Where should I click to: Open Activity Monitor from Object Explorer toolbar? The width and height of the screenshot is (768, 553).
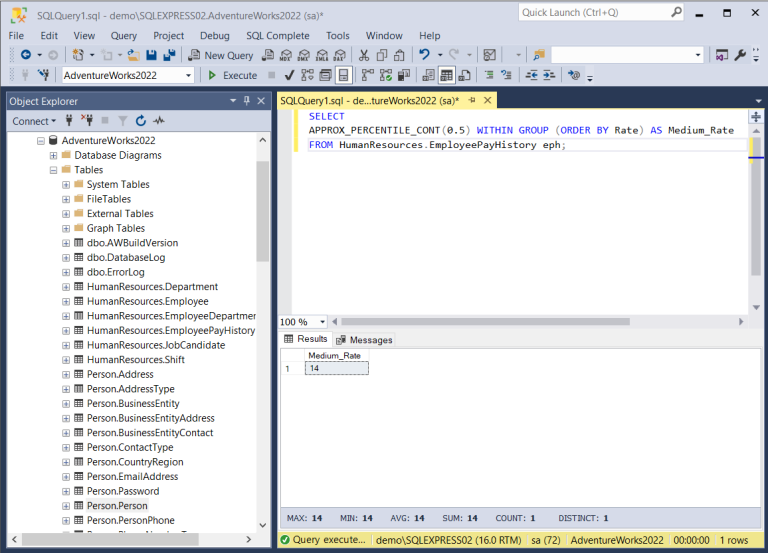tap(159, 121)
